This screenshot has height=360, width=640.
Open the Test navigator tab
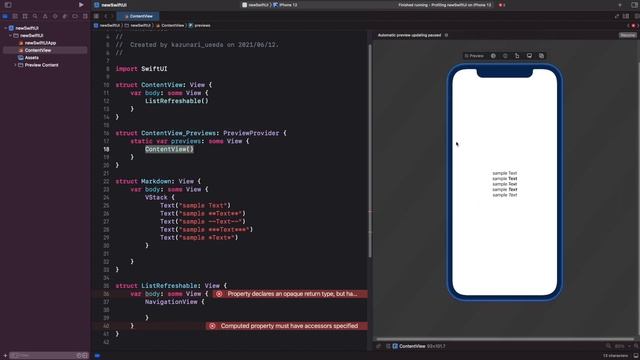(55, 16)
